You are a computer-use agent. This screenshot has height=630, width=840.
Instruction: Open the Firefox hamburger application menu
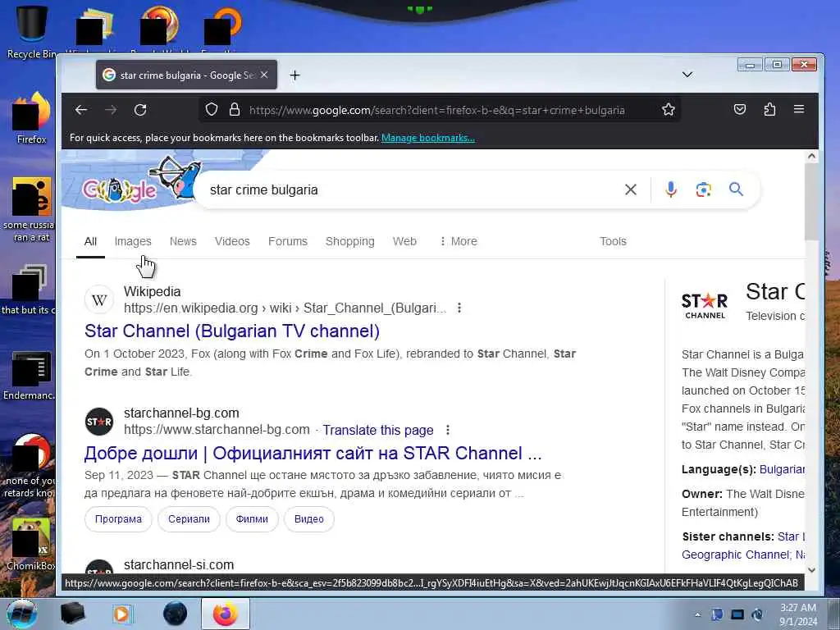(x=799, y=109)
